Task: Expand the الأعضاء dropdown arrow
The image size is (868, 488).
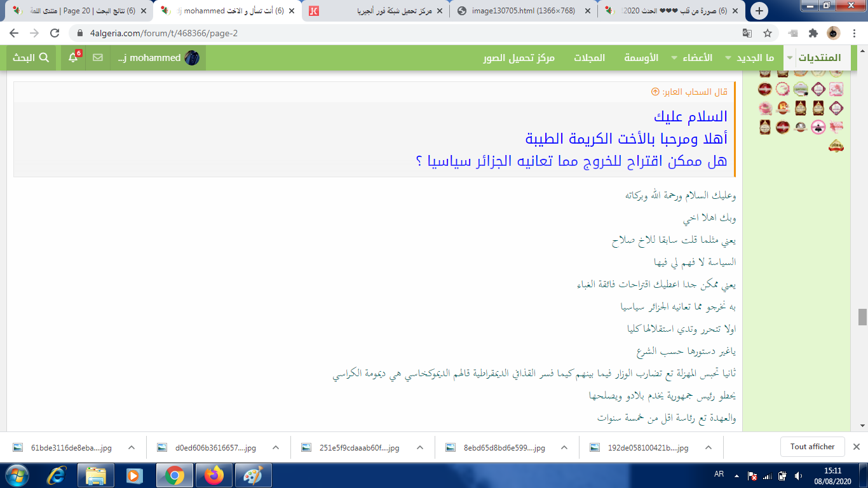Action: point(674,58)
